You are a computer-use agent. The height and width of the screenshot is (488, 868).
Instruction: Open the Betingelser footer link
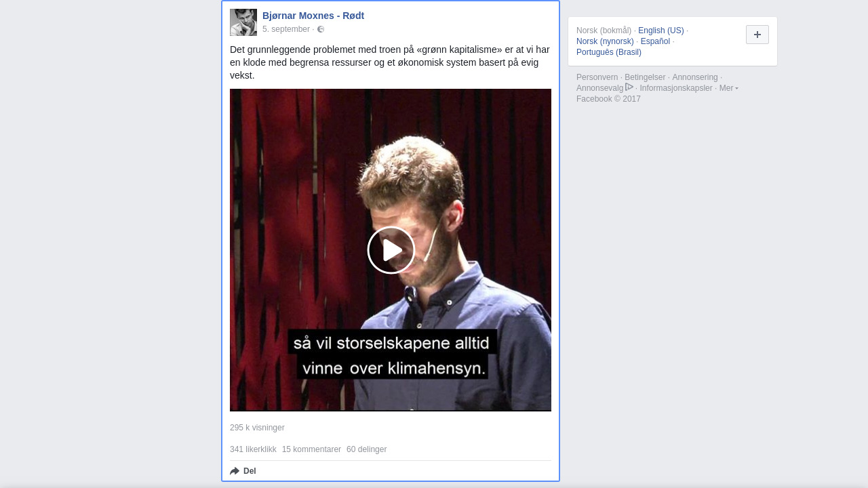point(645,77)
